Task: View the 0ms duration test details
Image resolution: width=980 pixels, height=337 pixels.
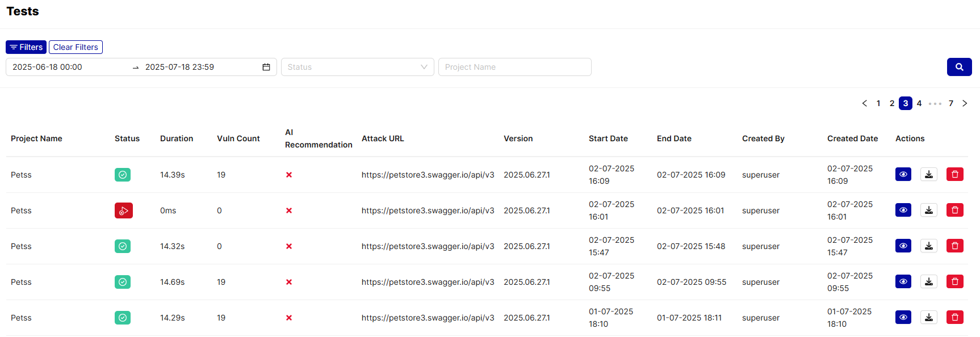Action: [x=903, y=210]
